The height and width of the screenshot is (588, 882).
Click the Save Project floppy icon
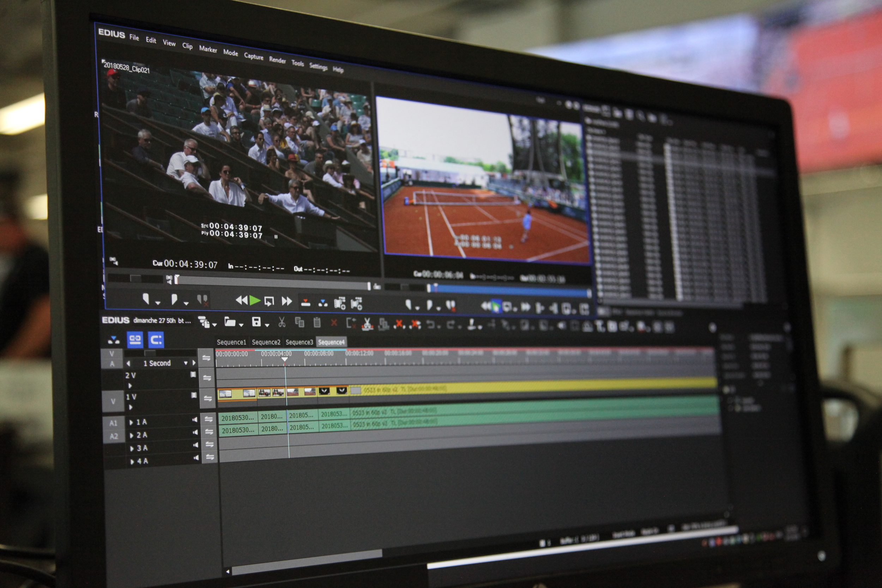pyautogui.click(x=256, y=322)
